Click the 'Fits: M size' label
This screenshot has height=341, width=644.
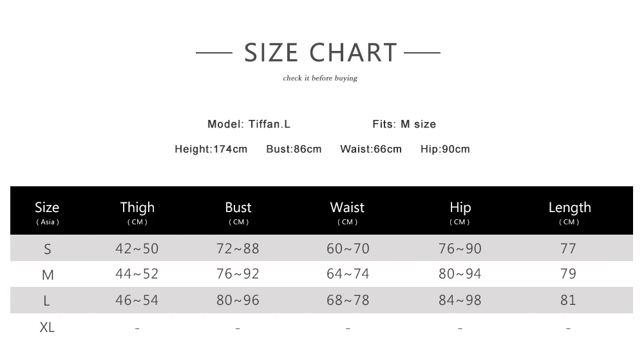[404, 124]
